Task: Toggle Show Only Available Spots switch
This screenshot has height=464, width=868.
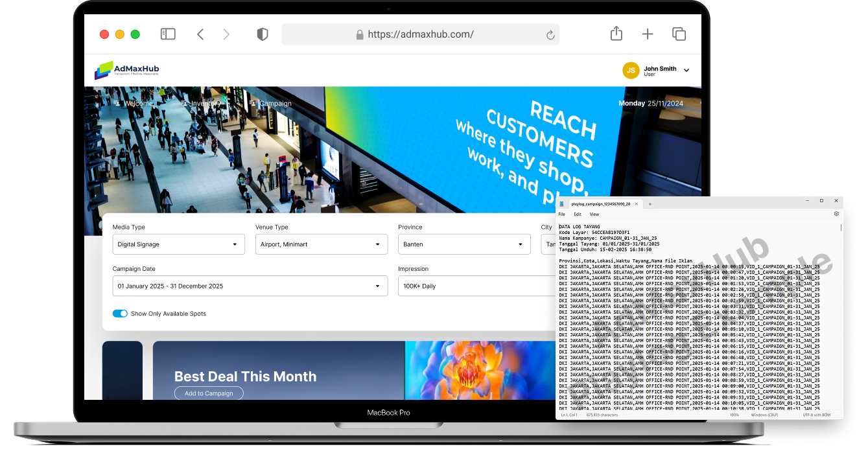Action: click(x=120, y=314)
